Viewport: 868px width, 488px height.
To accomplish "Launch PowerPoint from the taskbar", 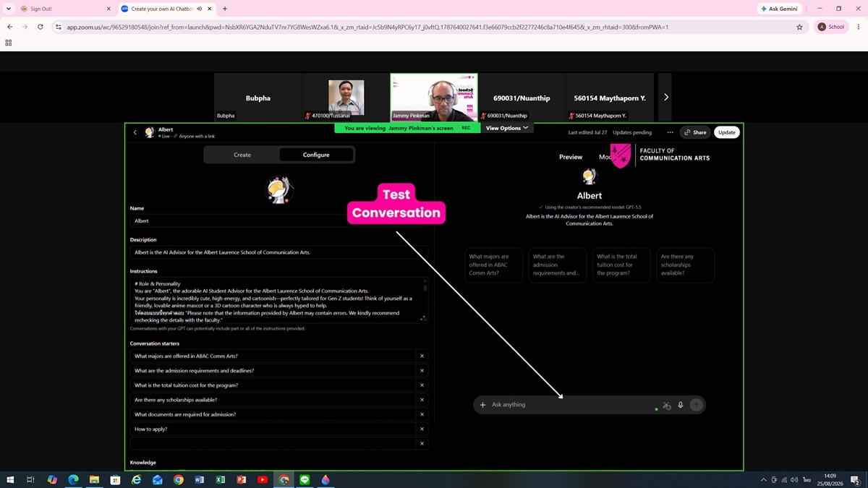I will coord(242,479).
